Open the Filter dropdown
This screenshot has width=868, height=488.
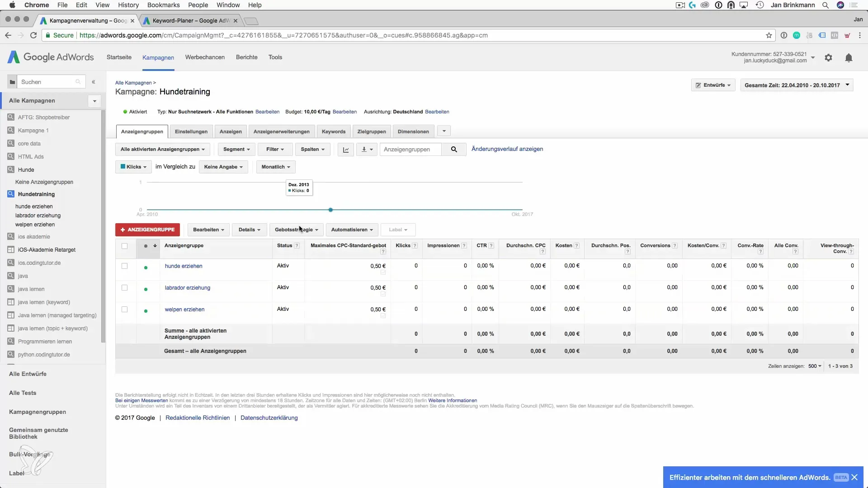tap(275, 150)
